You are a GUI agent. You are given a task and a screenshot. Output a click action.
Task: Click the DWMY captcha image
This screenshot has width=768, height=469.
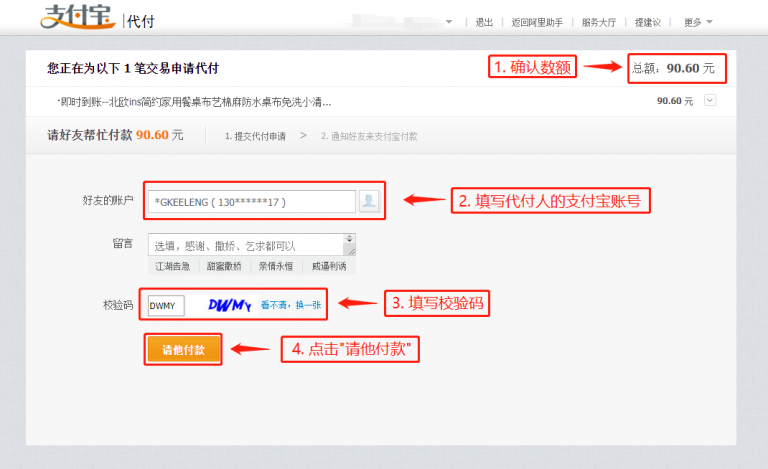[230, 305]
